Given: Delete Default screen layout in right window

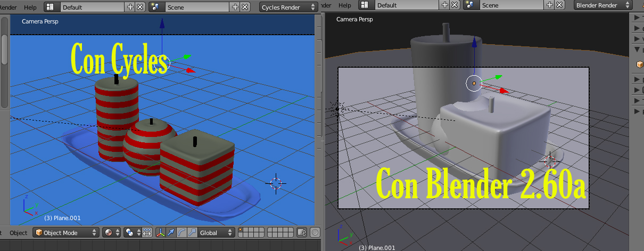Looking at the screenshot, I should (455, 5).
